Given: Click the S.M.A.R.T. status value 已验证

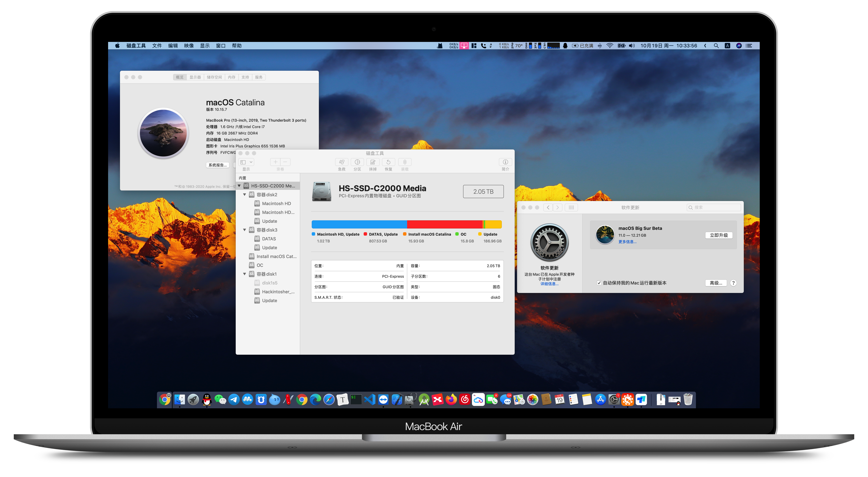Looking at the screenshot, I should (398, 298).
